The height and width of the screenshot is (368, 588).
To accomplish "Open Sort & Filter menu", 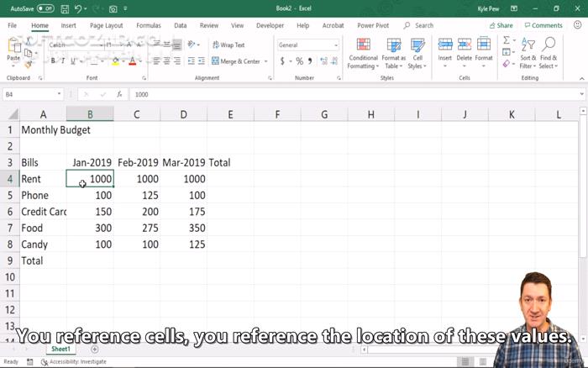I will coord(528,53).
